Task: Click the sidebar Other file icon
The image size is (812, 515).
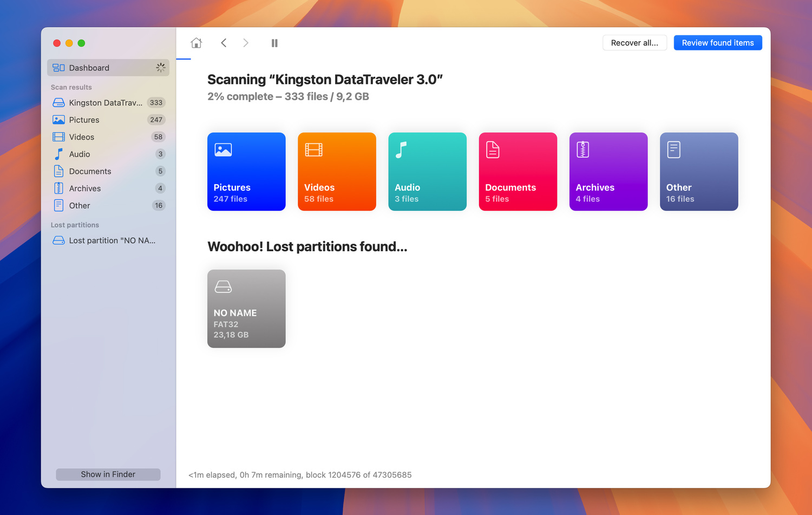Action: (58, 205)
